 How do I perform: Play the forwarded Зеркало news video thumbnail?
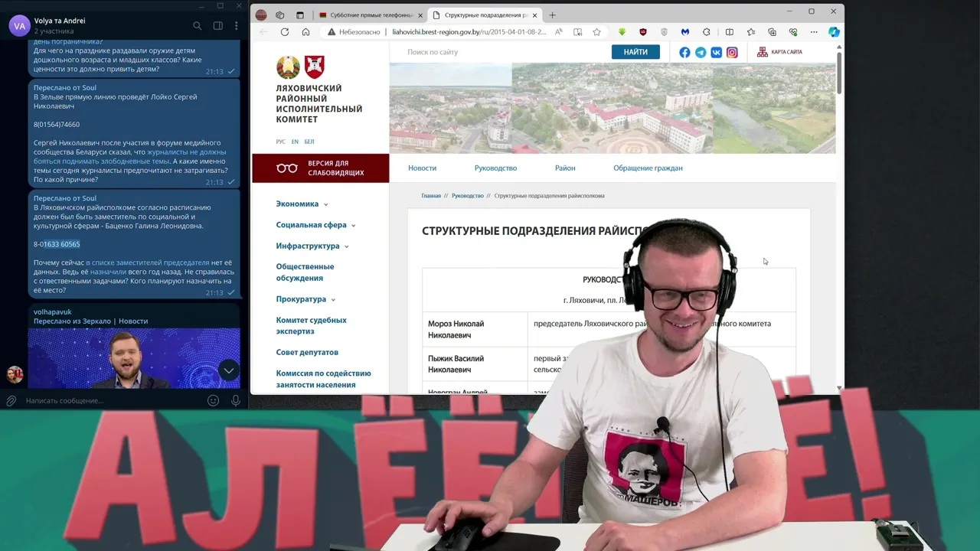pyautogui.click(x=134, y=358)
